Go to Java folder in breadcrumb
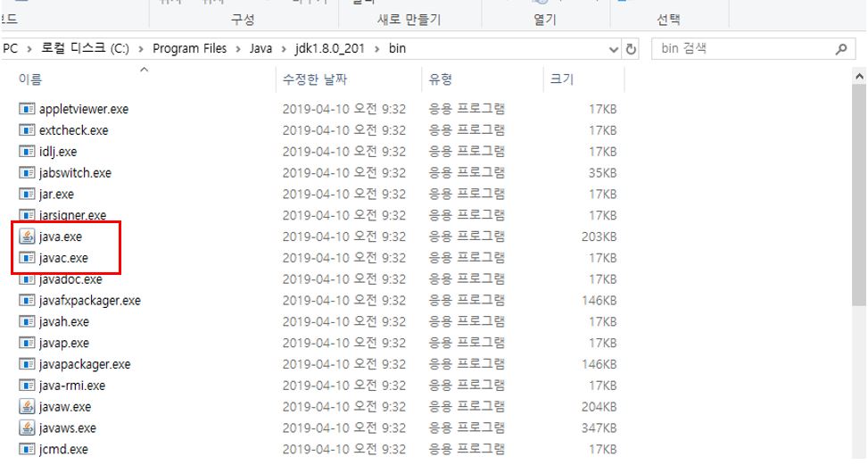 260,49
